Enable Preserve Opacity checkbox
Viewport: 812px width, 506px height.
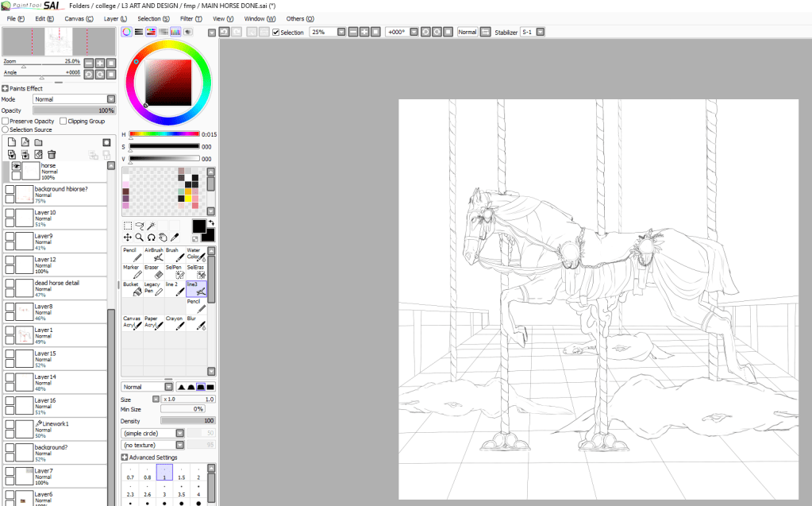[x=6, y=122]
